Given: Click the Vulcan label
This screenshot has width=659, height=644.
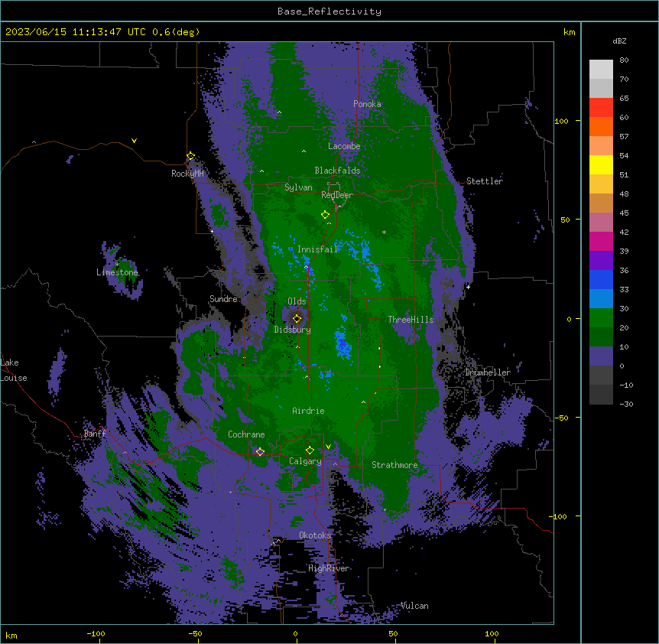Looking at the screenshot, I should coord(414,606).
